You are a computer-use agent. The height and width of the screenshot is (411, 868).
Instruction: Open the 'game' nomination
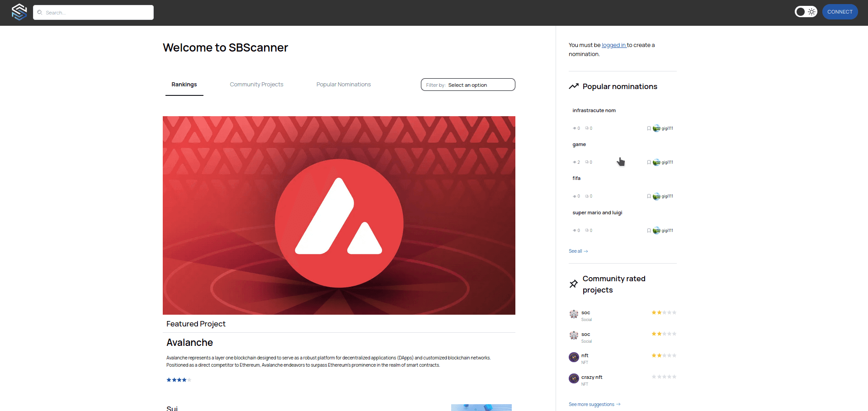click(579, 145)
